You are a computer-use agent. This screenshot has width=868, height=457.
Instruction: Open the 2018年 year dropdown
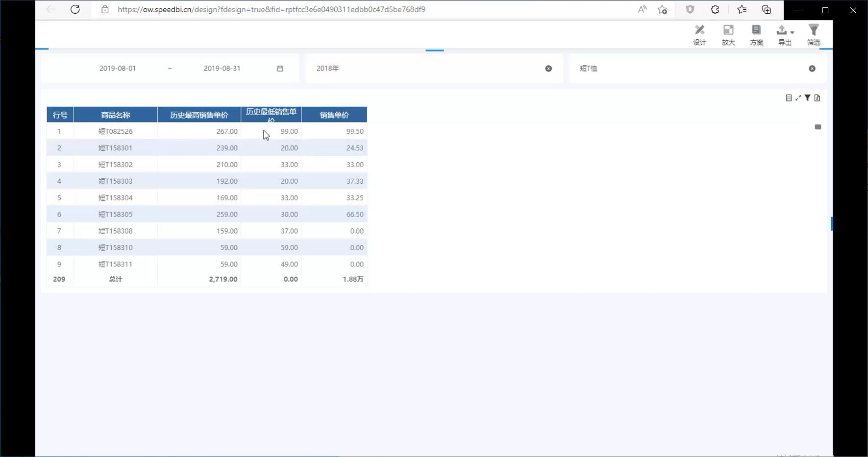click(426, 69)
